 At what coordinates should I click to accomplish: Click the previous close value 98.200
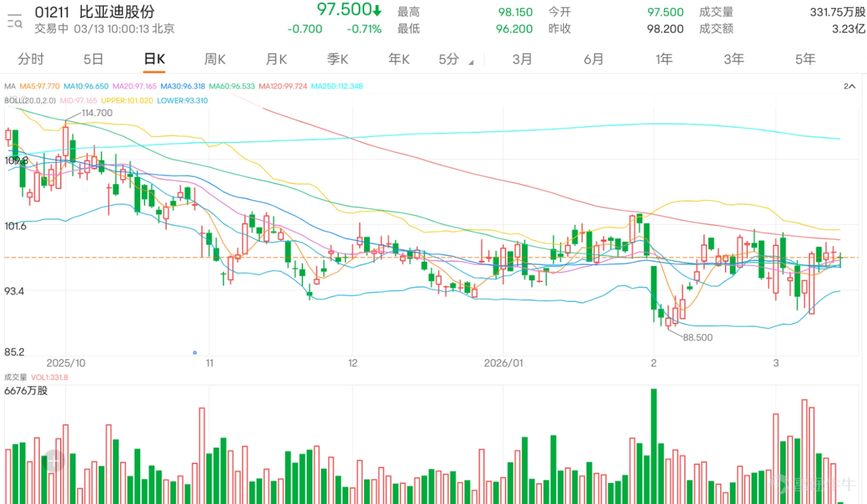[x=665, y=29]
